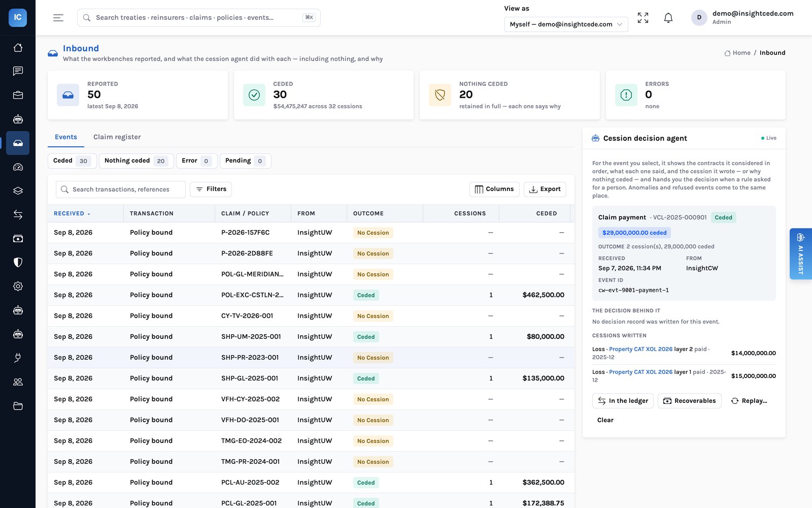Toggle the Error 0 filter chip
This screenshot has width=812, height=508.
pyautogui.click(x=197, y=161)
